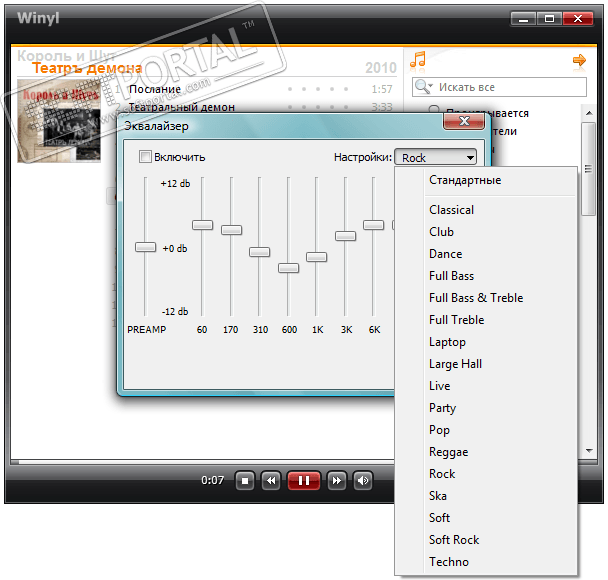The height and width of the screenshot is (580, 608).
Task: Select Rock in the preset list
Action: 486,474
